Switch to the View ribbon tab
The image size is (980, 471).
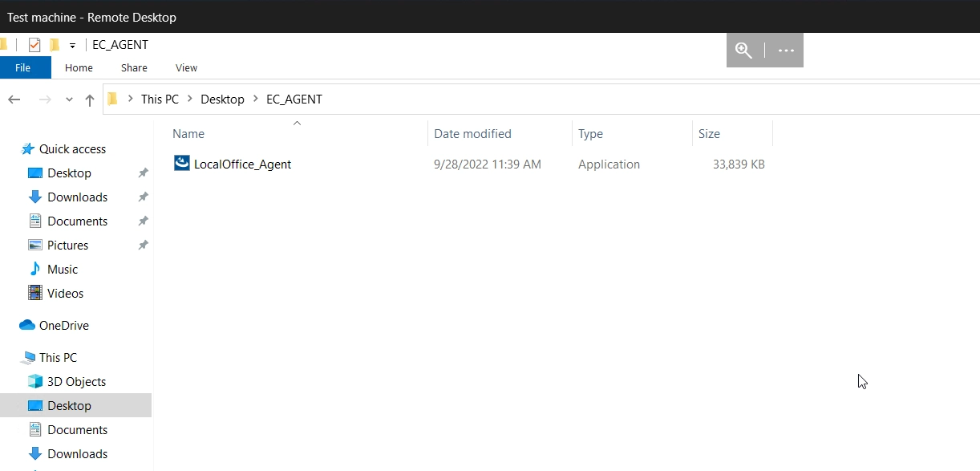click(x=186, y=67)
